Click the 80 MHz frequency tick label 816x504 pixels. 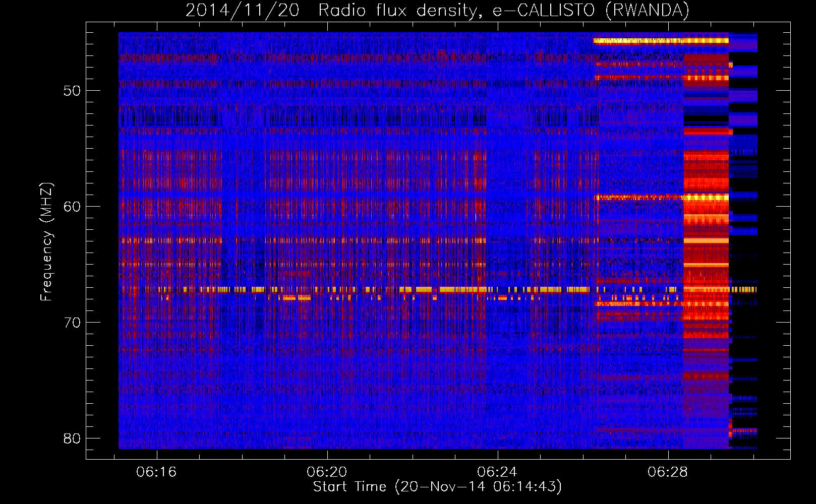click(72, 438)
